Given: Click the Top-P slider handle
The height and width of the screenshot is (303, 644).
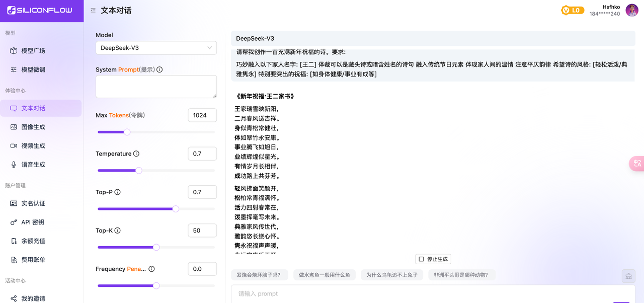Looking at the screenshot, I should [x=176, y=209].
